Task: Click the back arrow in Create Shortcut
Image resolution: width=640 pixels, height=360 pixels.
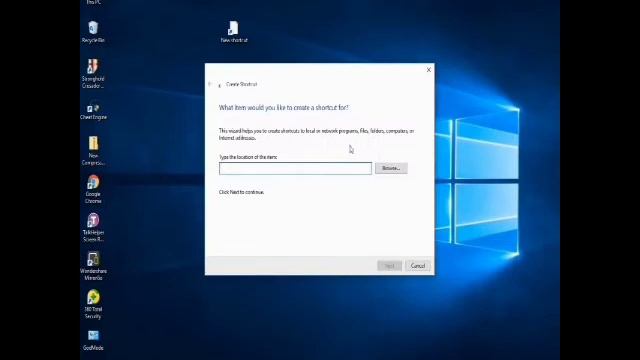Action: (210, 84)
